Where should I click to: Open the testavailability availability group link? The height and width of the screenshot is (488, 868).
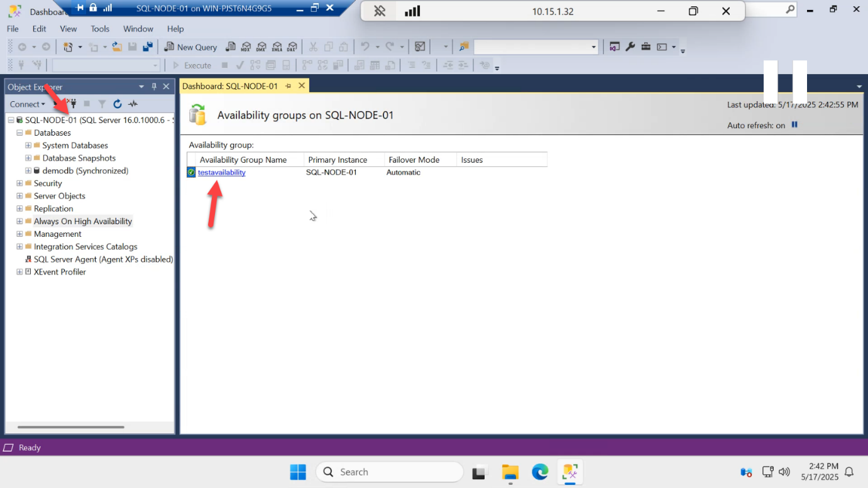(x=222, y=172)
